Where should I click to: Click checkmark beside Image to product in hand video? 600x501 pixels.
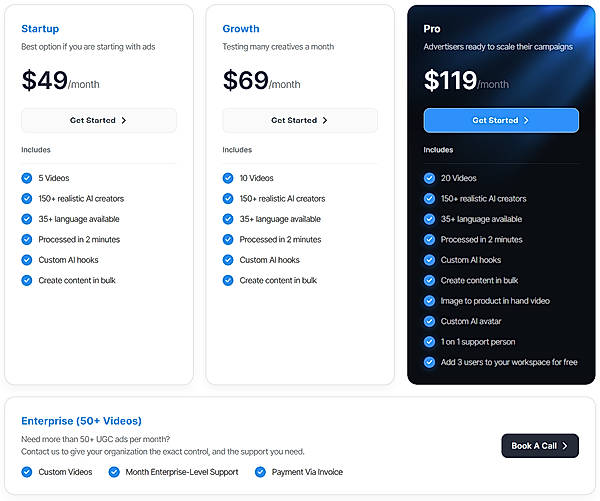click(430, 301)
